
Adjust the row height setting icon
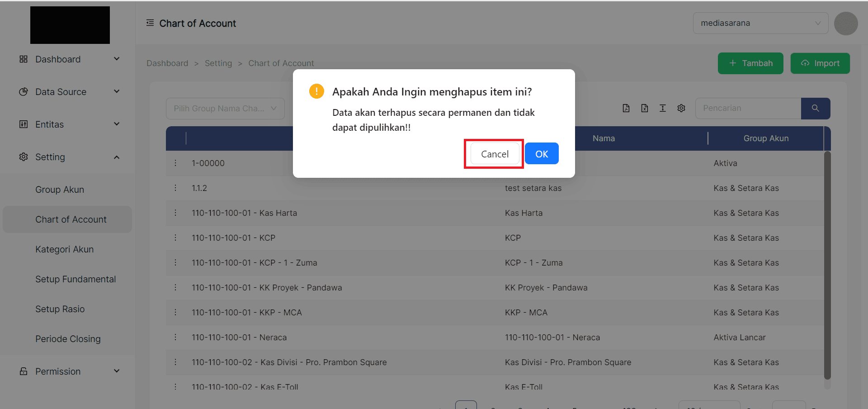point(663,108)
